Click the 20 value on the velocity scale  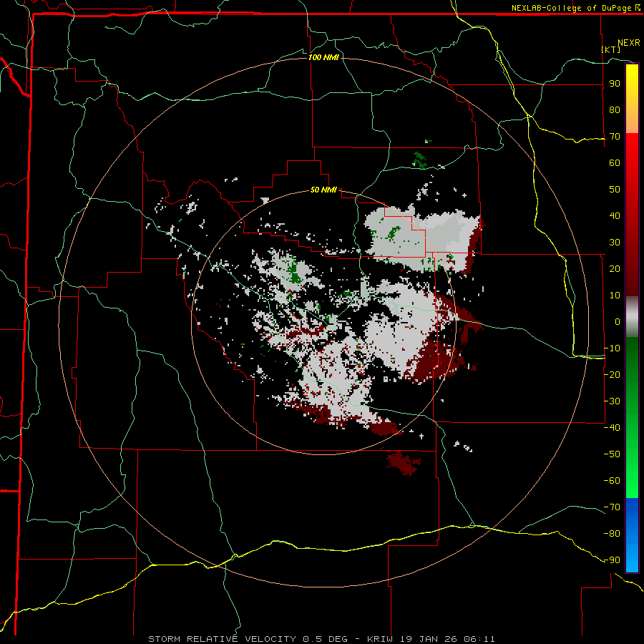(615, 268)
